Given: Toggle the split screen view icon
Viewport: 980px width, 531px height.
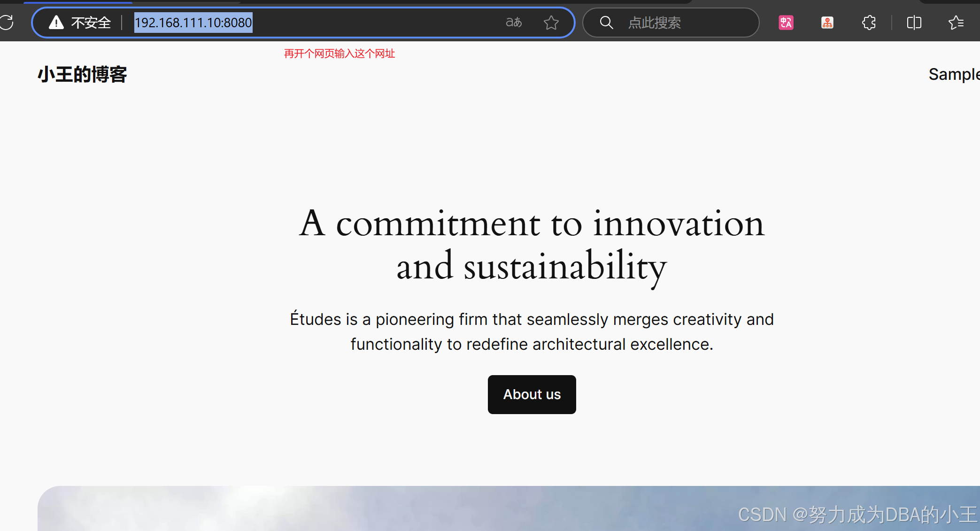Looking at the screenshot, I should coord(914,23).
